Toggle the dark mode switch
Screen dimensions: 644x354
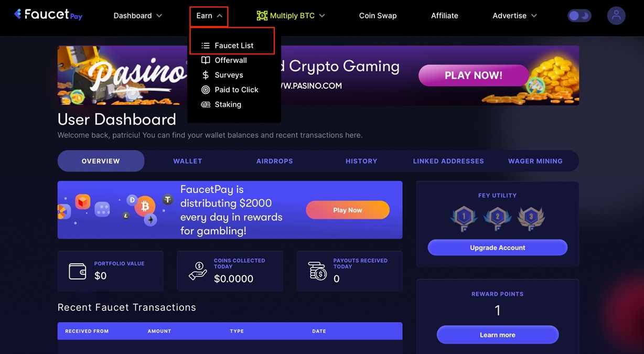[x=579, y=16]
